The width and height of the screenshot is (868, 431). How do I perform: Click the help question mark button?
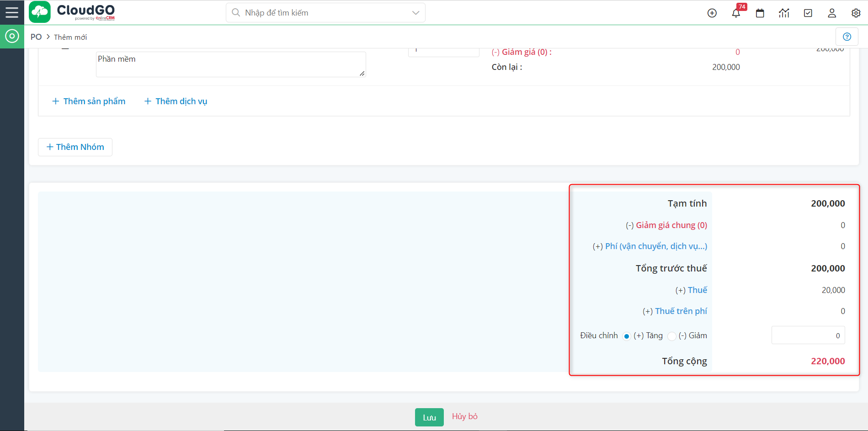pyautogui.click(x=847, y=37)
